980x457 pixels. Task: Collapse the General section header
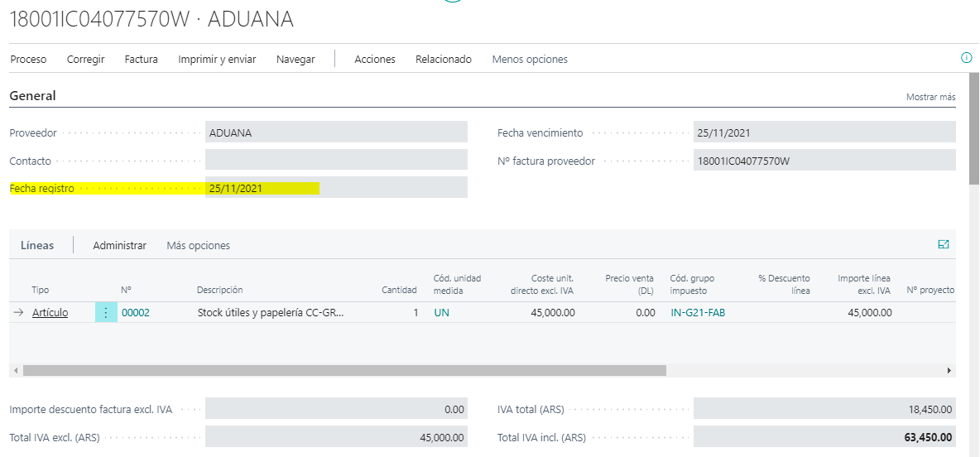pyautogui.click(x=32, y=96)
